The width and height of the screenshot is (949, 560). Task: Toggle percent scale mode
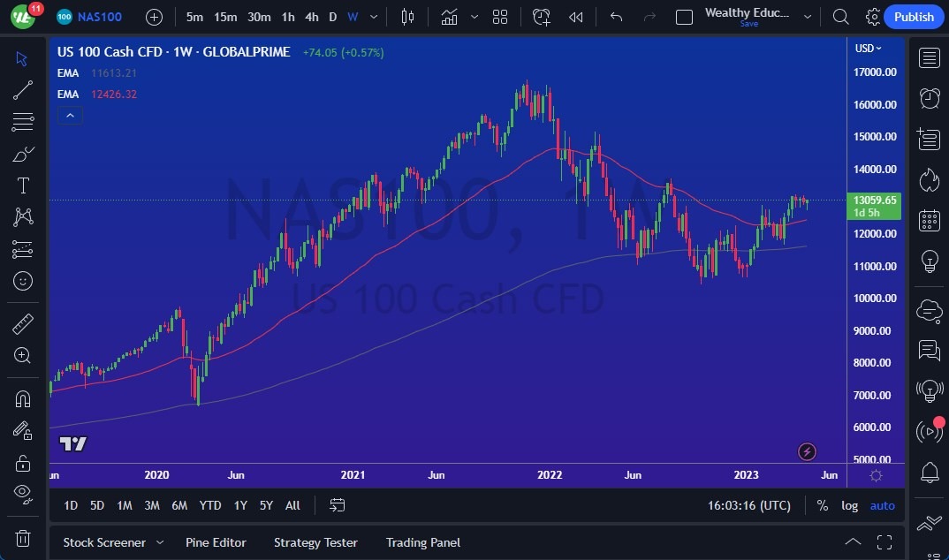[x=823, y=505]
